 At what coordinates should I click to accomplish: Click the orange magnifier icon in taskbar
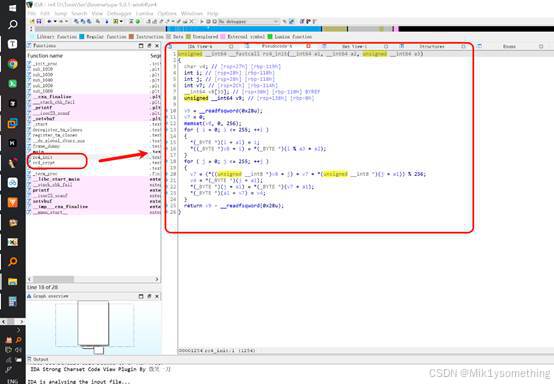click(x=12, y=261)
